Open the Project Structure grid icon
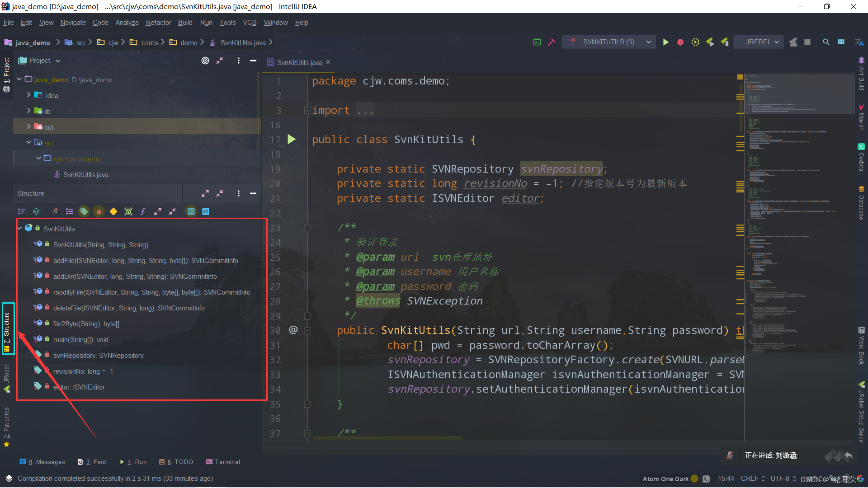 click(841, 42)
